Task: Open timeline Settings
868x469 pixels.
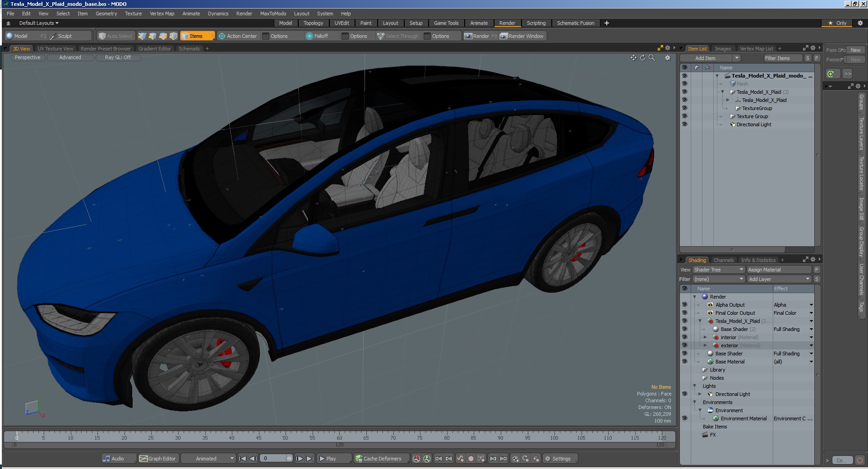Action: (x=560, y=459)
